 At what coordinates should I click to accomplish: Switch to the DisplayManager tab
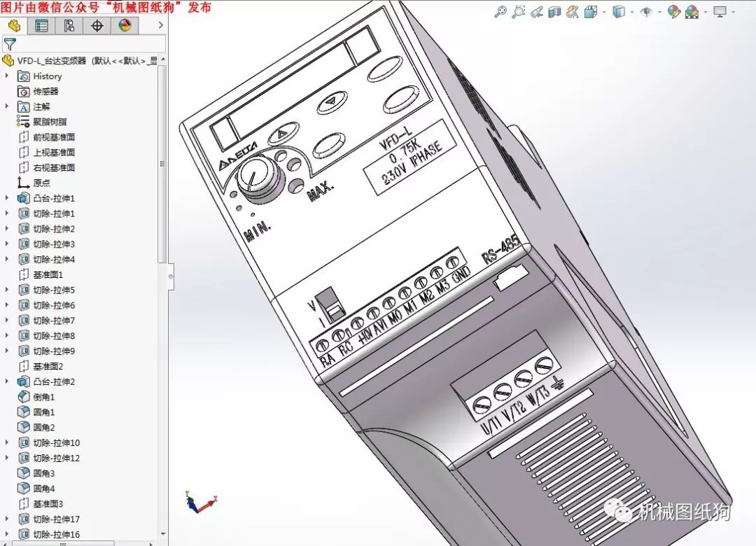pos(125,26)
